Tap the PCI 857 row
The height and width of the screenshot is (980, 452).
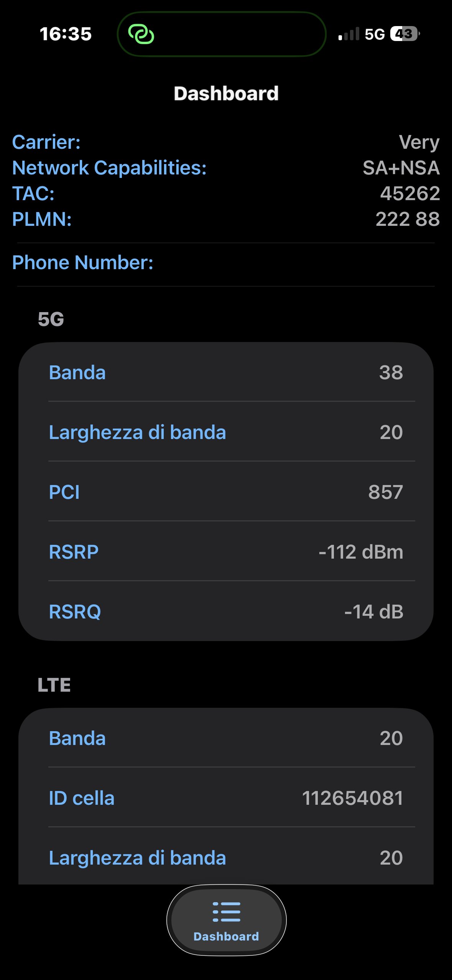point(226,492)
